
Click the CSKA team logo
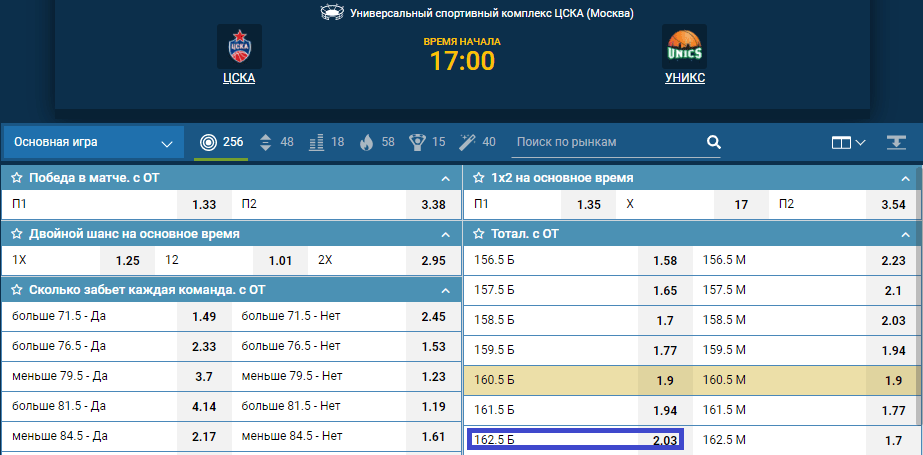coord(240,46)
